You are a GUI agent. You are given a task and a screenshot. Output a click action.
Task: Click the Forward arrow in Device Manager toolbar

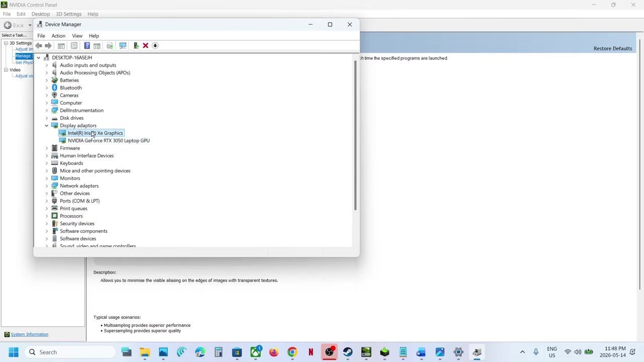click(x=48, y=46)
